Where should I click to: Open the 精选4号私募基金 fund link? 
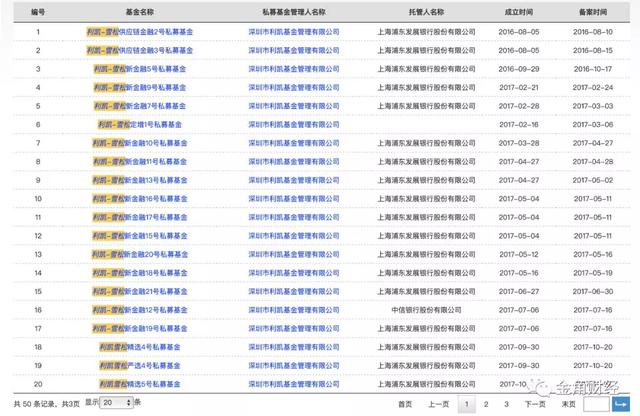[x=140, y=347]
